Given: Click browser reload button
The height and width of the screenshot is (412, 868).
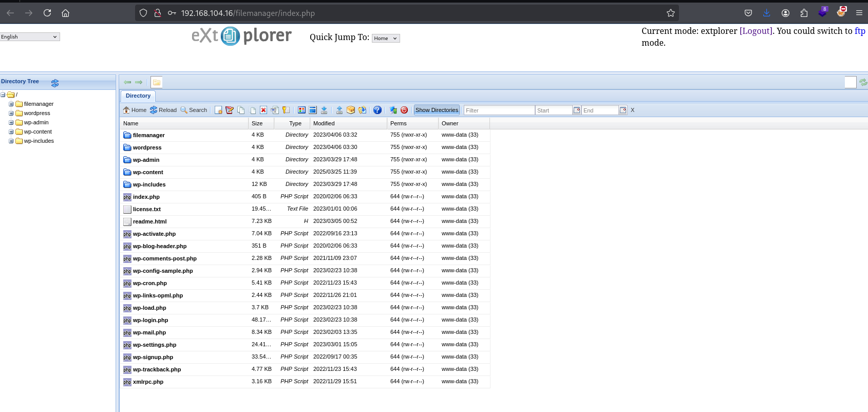Looking at the screenshot, I should tap(47, 13).
